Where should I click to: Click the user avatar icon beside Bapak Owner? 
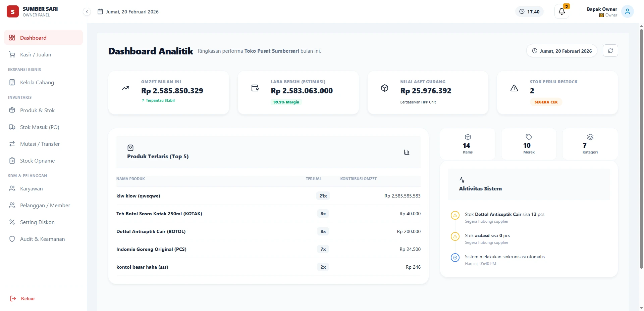pos(628,11)
